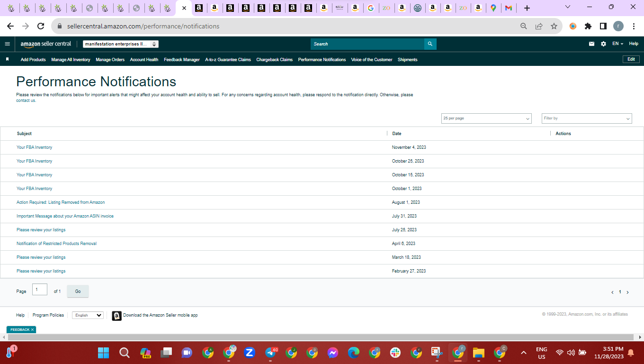The image size is (644, 364).
Task: Open the Chrome three-dot menu
Action: coord(634,26)
